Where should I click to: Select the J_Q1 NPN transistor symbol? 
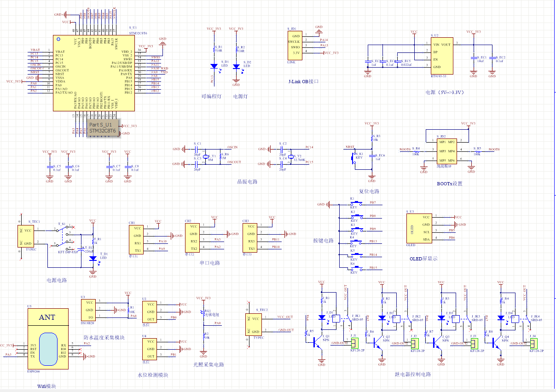316,342
